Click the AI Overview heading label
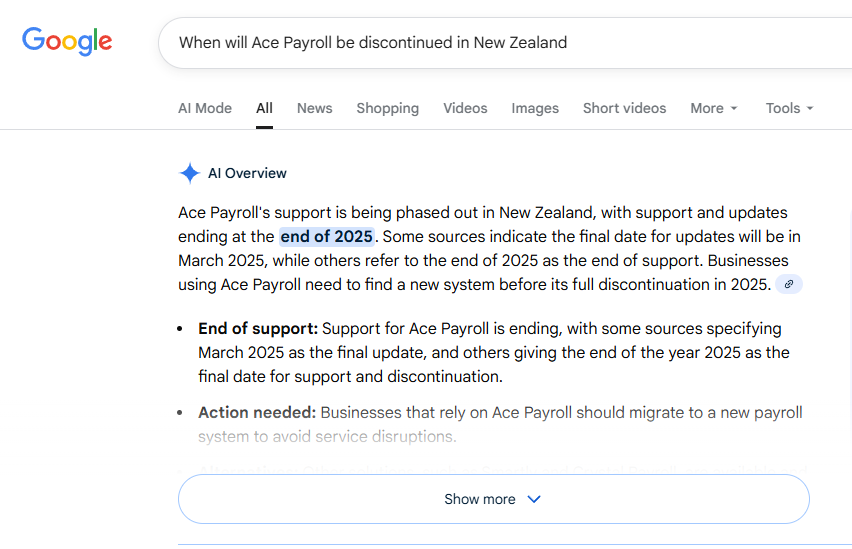Screen dimensions: 852x549 point(247,173)
